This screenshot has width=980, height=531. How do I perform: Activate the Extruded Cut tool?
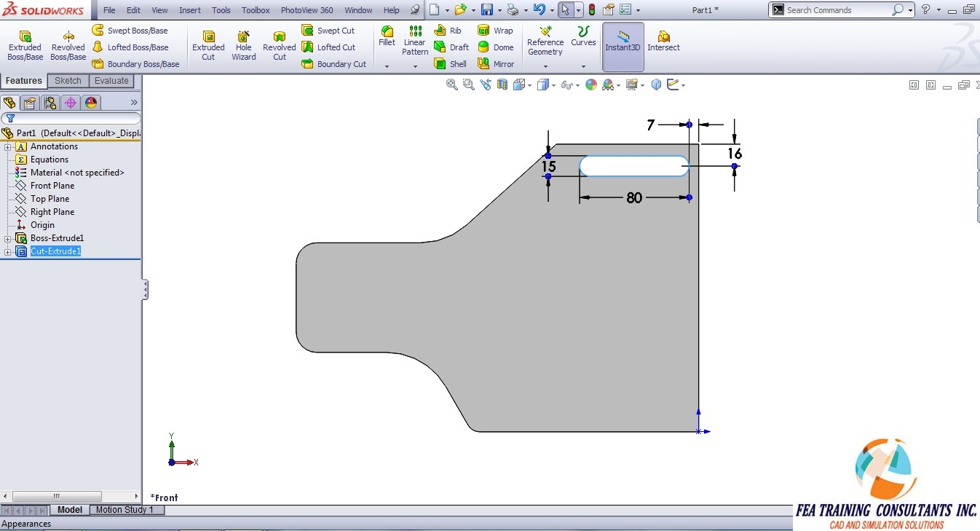pyautogui.click(x=208, y=46)
